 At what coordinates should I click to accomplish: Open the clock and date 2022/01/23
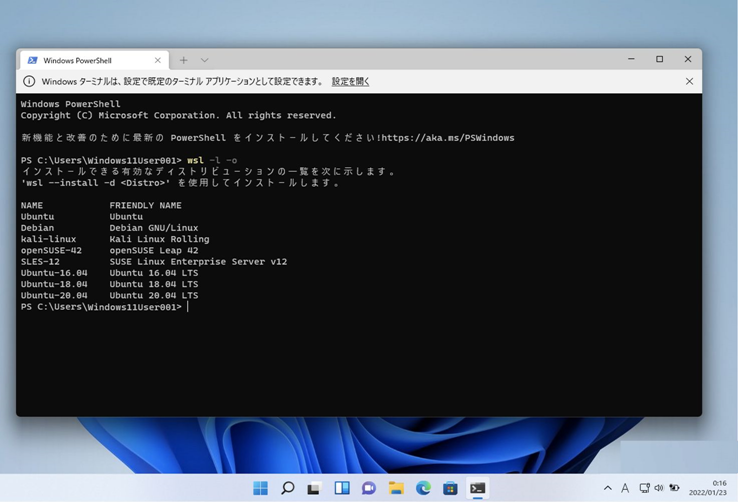[x=707, y=488]
